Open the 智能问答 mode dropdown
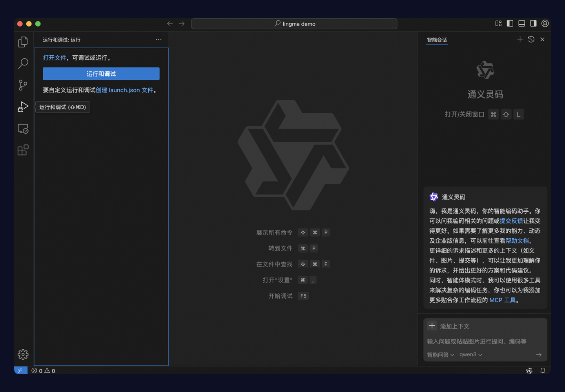This screenshot has height=392, width=565. click(441, 355)
